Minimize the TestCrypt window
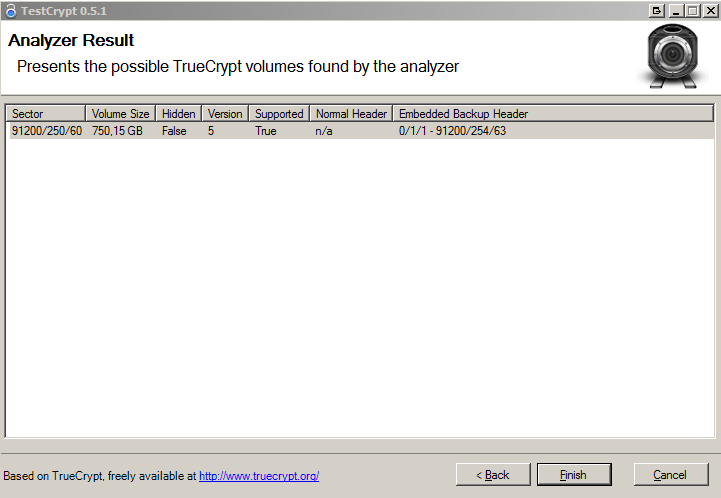The width and height of the screenshot is (721, 498). tap(675, 11)
